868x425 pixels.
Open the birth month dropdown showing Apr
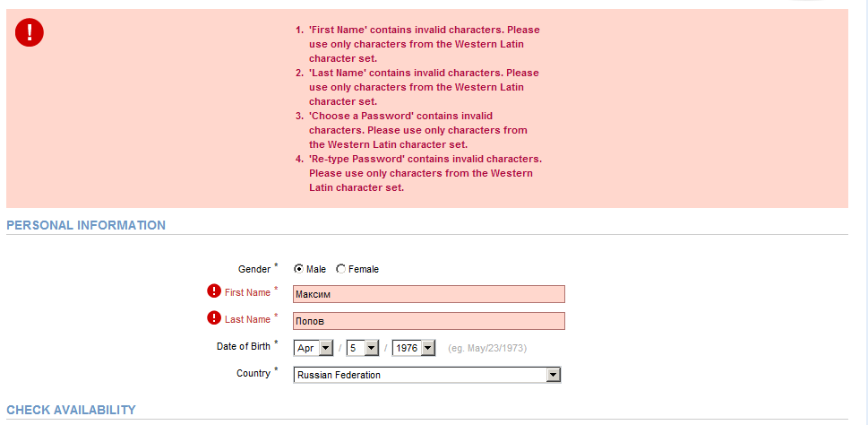pyautogui.click(x=314, y=349)
